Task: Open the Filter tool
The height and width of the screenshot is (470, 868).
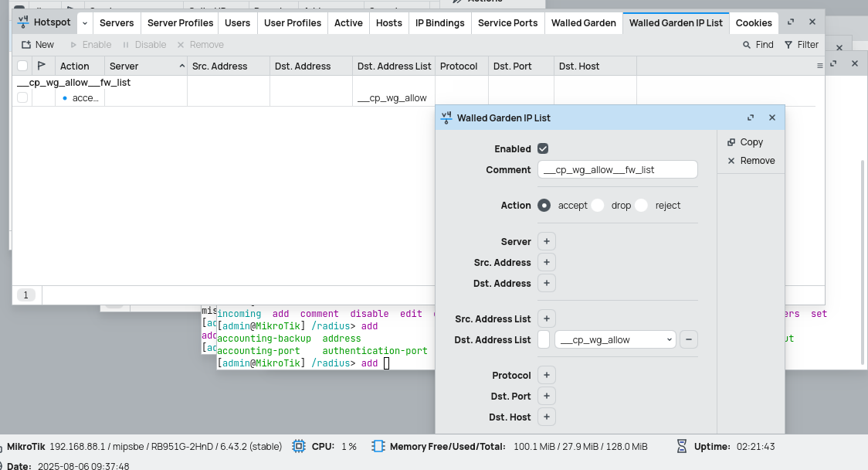Action: [801, 45]
